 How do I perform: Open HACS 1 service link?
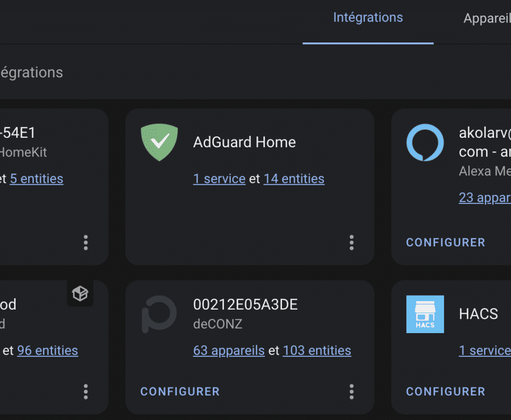[x=485, y=351]
